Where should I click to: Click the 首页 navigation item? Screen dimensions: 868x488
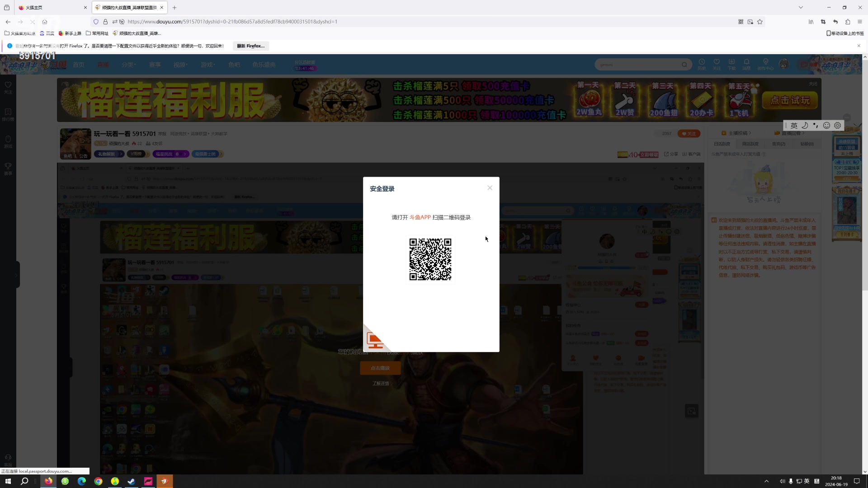point(79,65)
